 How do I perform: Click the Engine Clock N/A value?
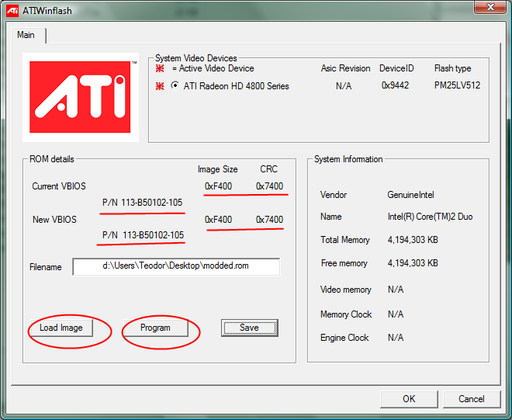(396, 338)
